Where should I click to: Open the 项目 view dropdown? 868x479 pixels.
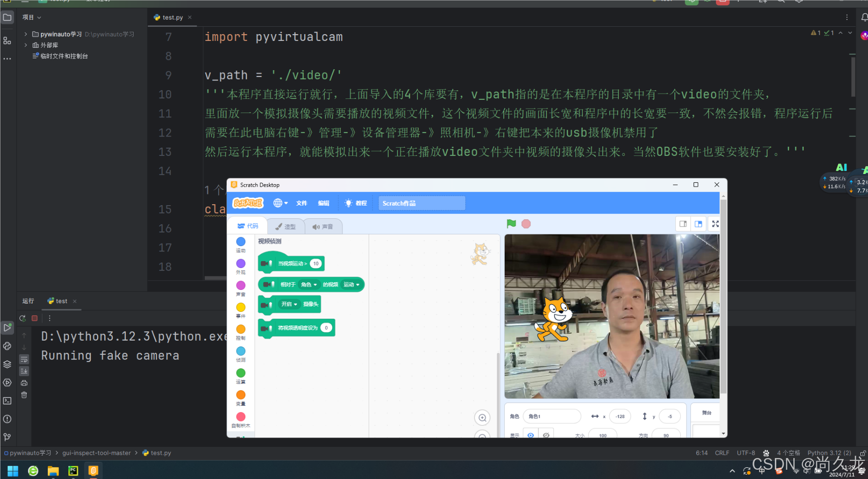click(x=32, y=17)
